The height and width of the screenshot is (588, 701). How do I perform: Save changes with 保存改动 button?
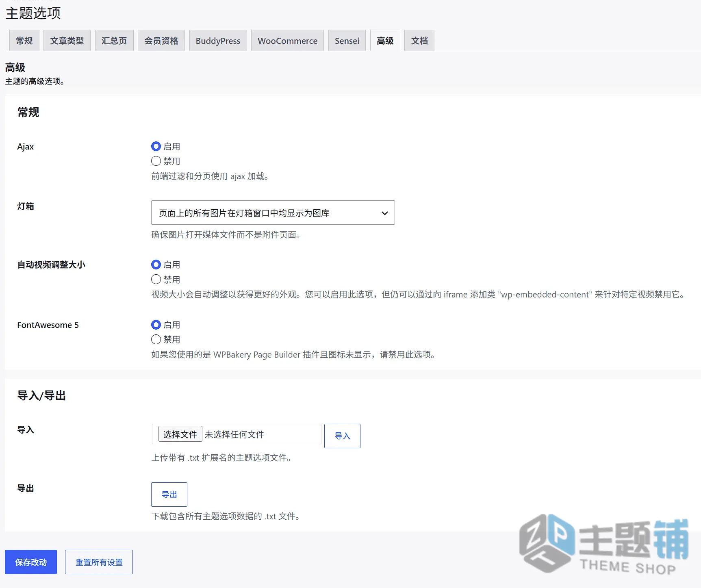(x=31, y=562)
